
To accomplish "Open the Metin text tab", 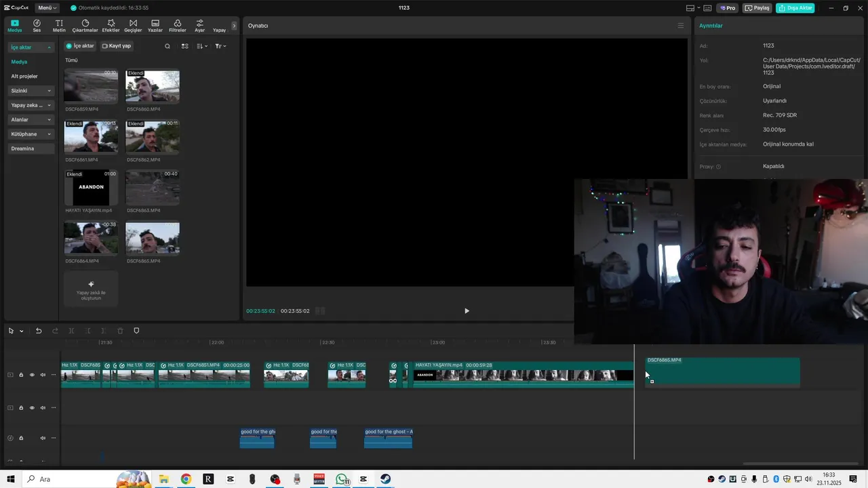I will coord(59,26).
